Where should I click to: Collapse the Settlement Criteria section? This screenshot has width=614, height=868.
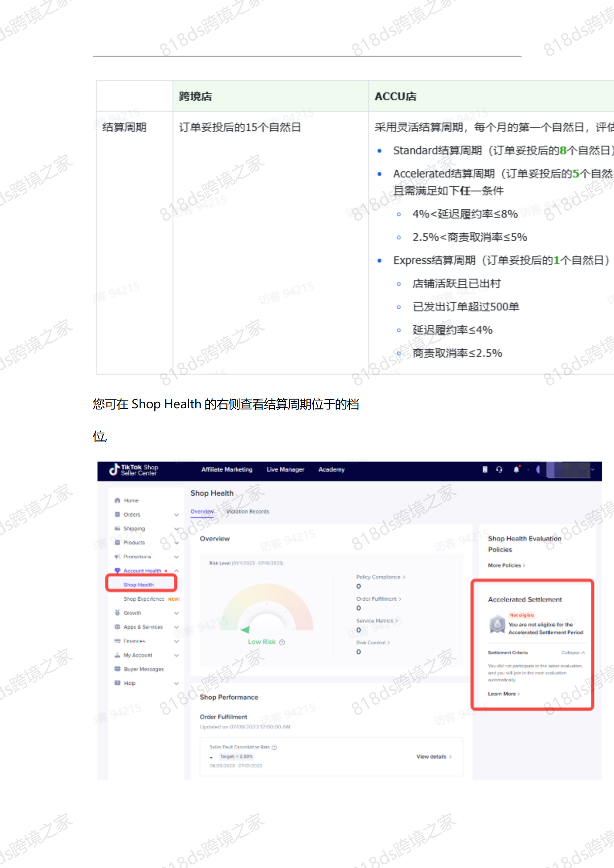coord(573,653)
